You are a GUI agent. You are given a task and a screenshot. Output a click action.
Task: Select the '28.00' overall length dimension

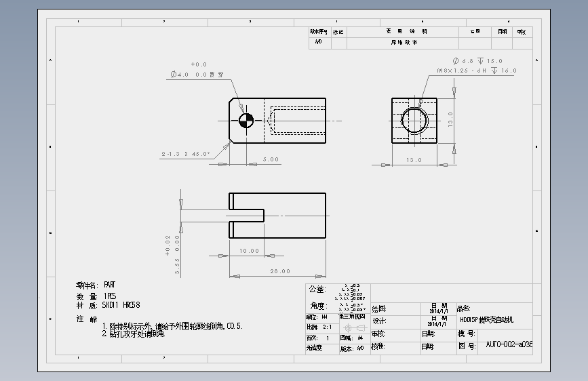[x=280, y=271]
